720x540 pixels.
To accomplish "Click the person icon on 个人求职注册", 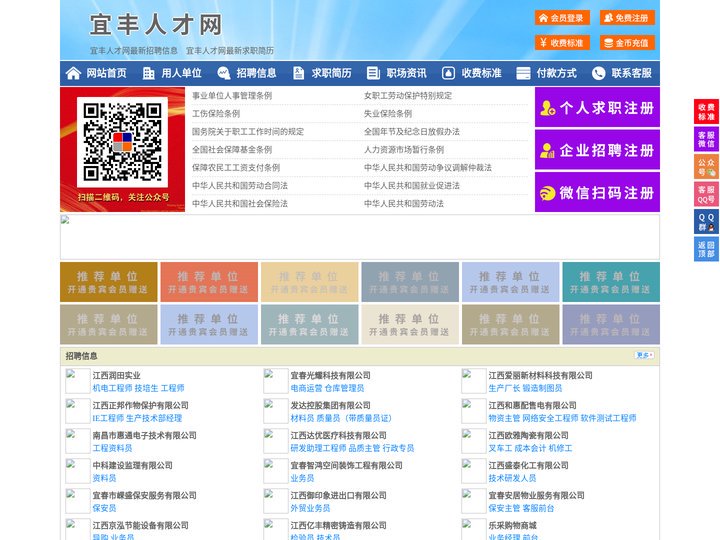I will (x=547, y=108).
